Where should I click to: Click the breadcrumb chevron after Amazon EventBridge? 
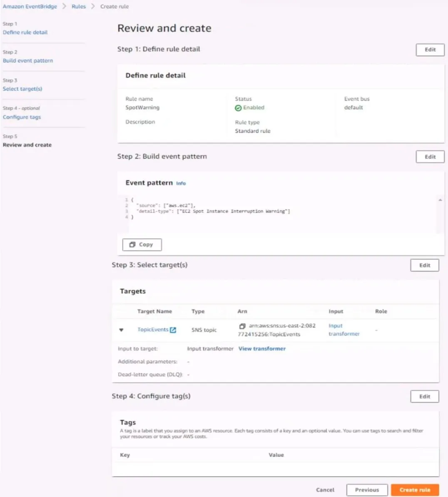pyautogui.click(x=64, y=6)
